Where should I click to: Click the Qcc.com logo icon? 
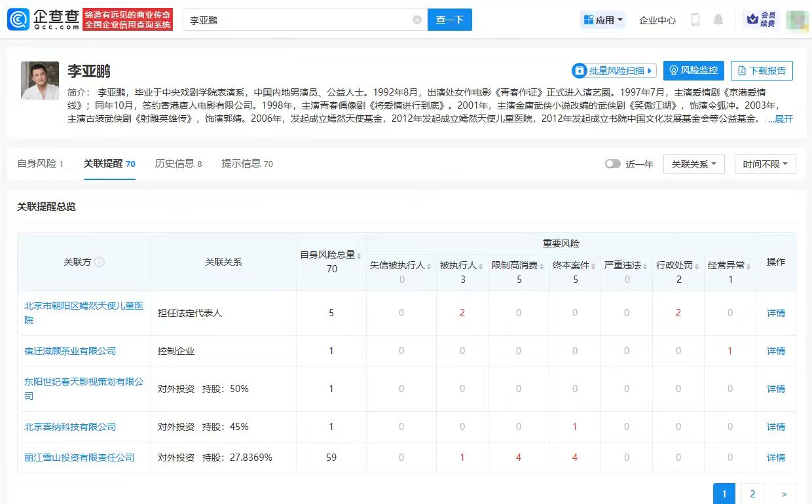coord(18,20)
